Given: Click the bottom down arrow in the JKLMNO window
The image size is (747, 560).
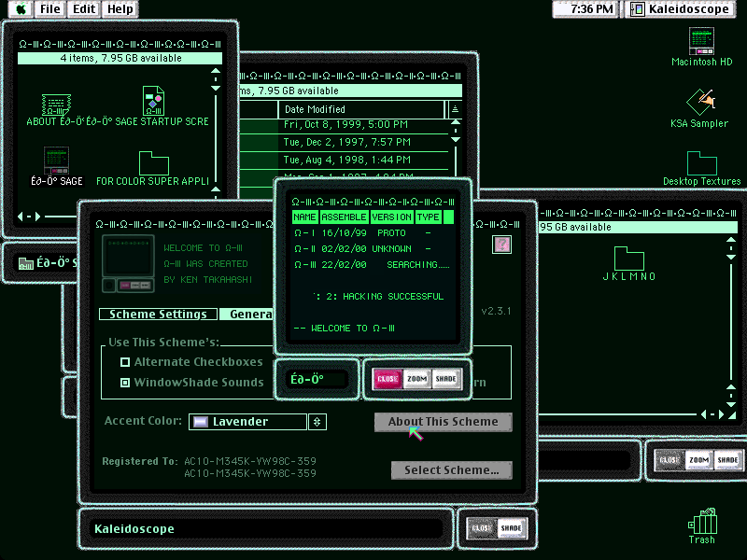Looking at the screenshot, I should coord(731,404).
